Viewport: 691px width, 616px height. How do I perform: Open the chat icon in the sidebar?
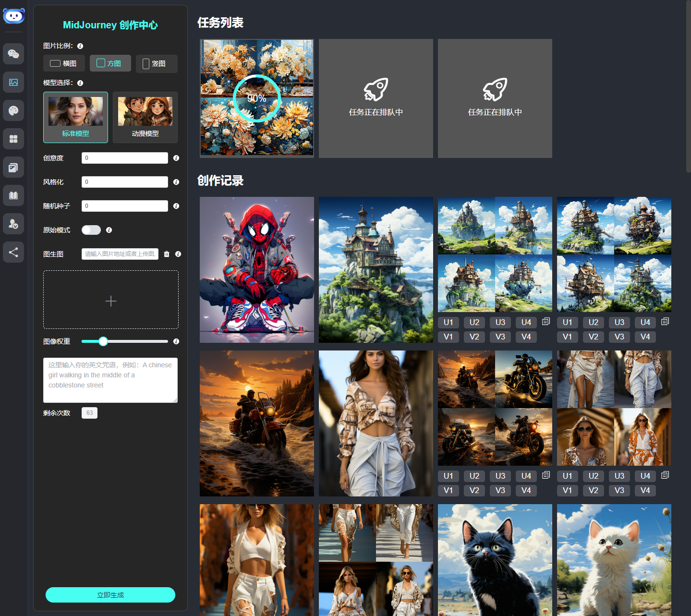[x=13, y=54]
